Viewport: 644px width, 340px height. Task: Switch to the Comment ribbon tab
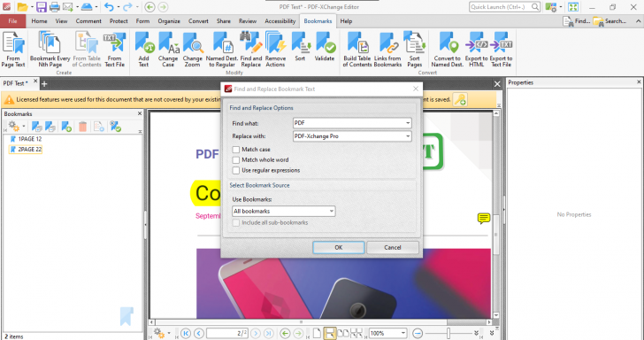[88, 21]
